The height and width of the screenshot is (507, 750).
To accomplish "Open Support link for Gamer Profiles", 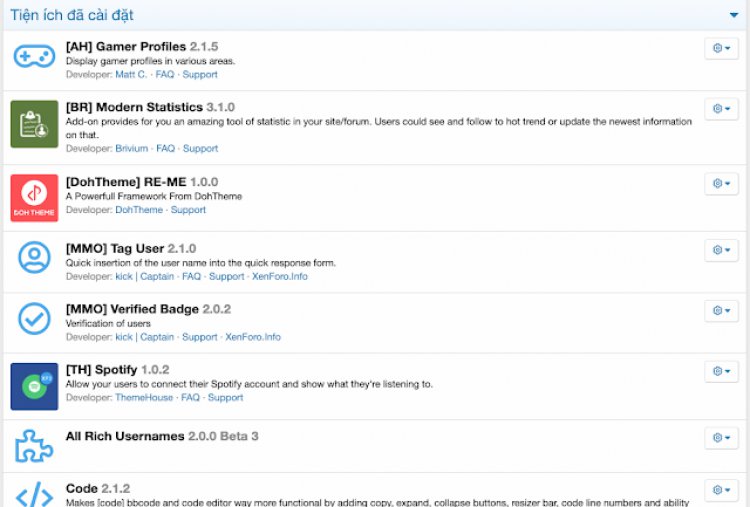I will [x=200, y=75].
